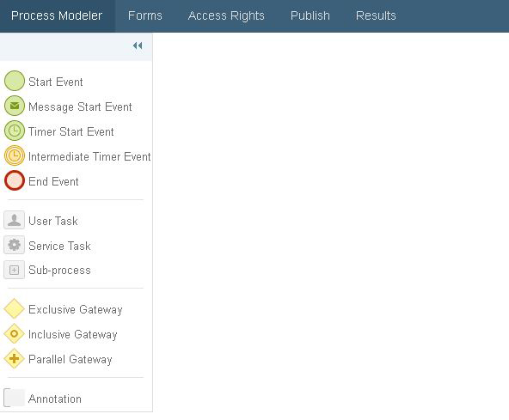Pick the Message Start Event envelope icon

[x=15, y=106]
